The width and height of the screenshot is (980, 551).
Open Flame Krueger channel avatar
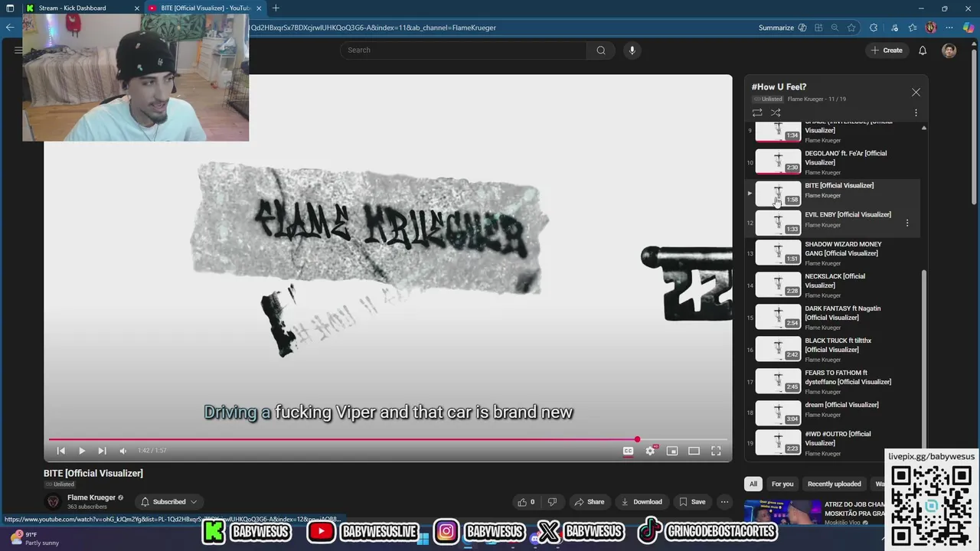click(53, 502)
